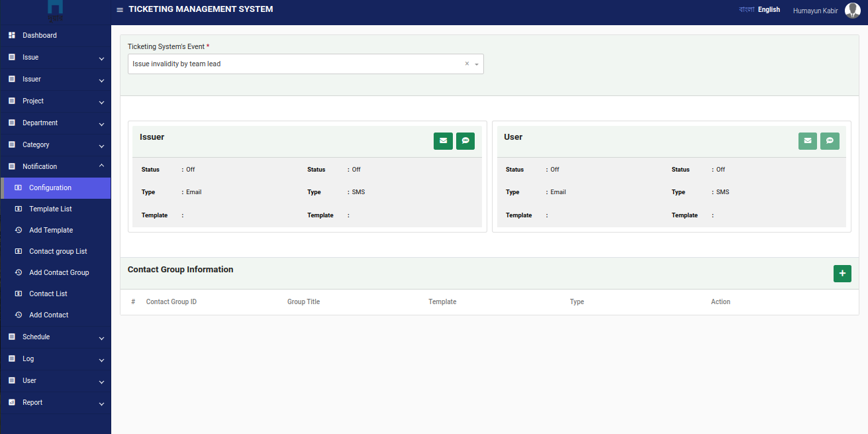The height and width of the screenshot is (434, 868).
Task: Click the Add Contact history icon
Action: (x=19, y=315)
